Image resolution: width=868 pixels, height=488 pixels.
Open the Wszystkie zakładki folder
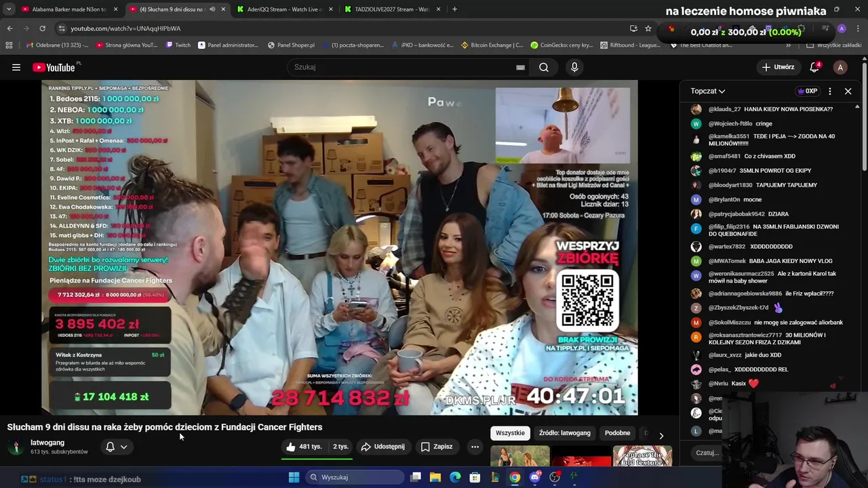[x=833, y=45]
